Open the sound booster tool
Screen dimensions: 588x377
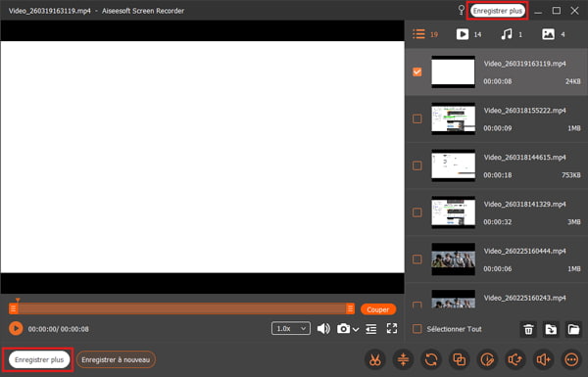pos(543,359)
